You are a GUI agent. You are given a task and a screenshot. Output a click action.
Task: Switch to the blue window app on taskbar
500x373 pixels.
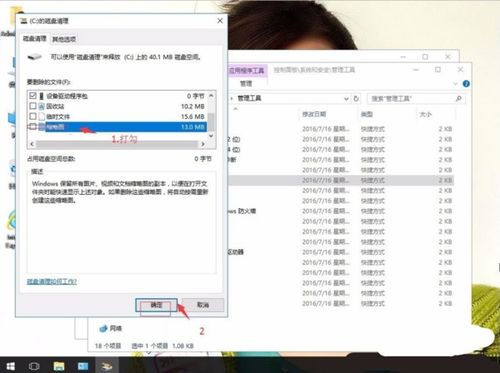tap(83, 366)
